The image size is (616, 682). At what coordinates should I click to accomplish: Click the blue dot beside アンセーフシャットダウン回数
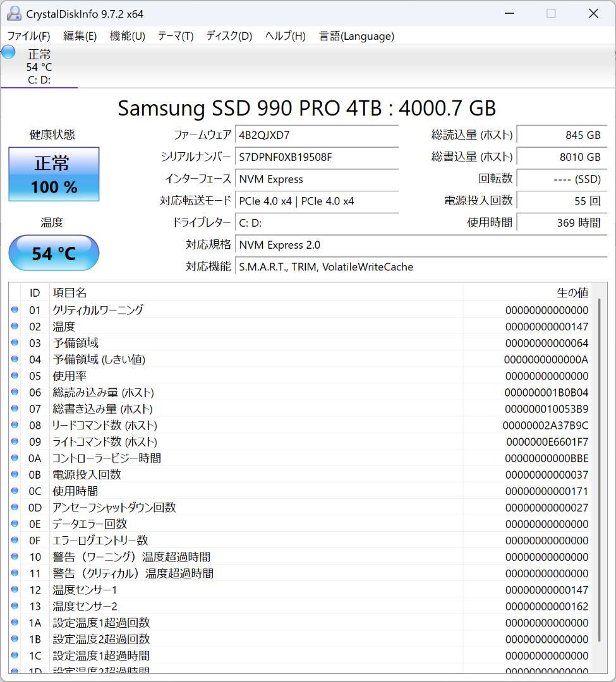(x=15, y=507)
